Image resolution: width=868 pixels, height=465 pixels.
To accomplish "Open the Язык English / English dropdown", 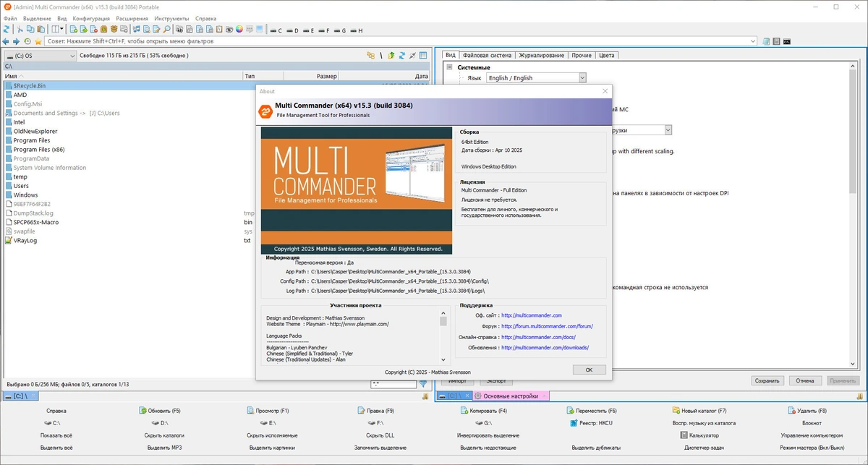I will point(536,78).
